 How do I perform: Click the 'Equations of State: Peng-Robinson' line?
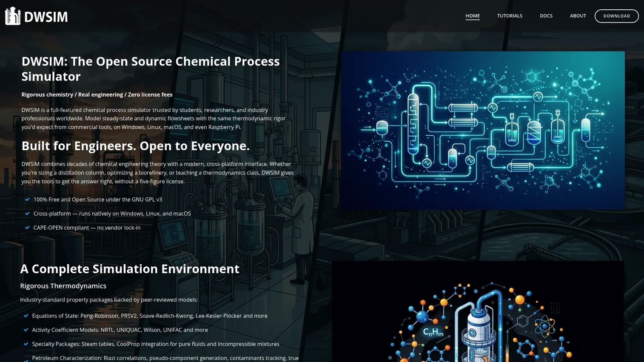click(150, 316)
